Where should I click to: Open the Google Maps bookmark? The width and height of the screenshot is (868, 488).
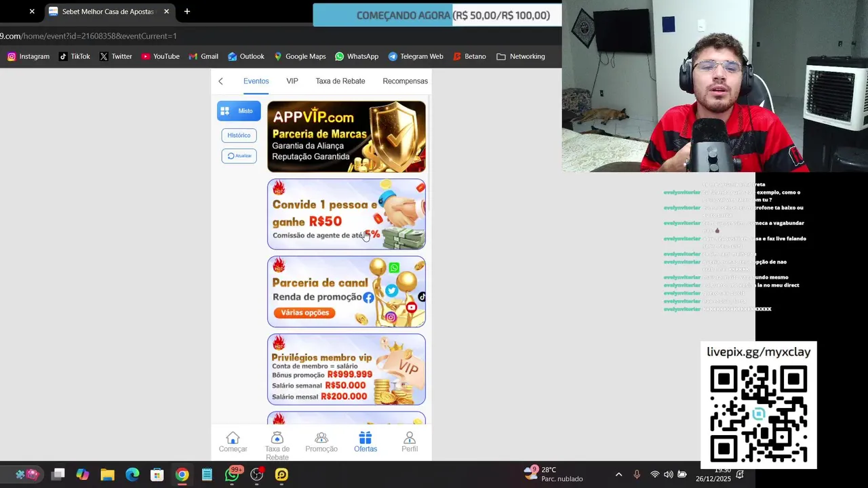300,56
